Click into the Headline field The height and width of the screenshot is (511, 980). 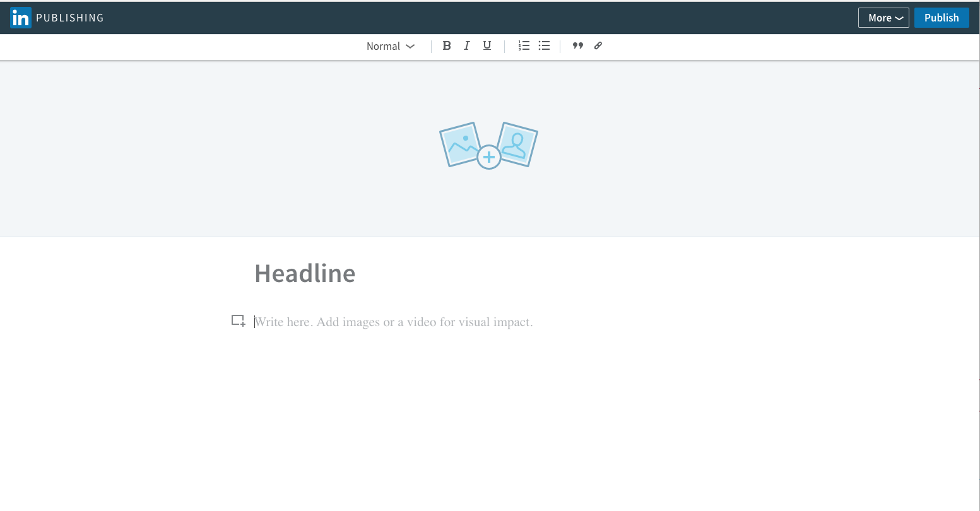(x=305, y=273)
